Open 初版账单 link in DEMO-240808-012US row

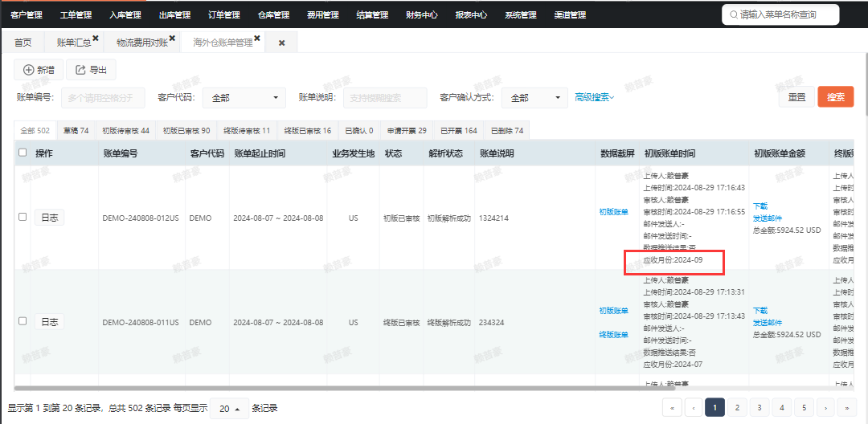tap(614, 212)
